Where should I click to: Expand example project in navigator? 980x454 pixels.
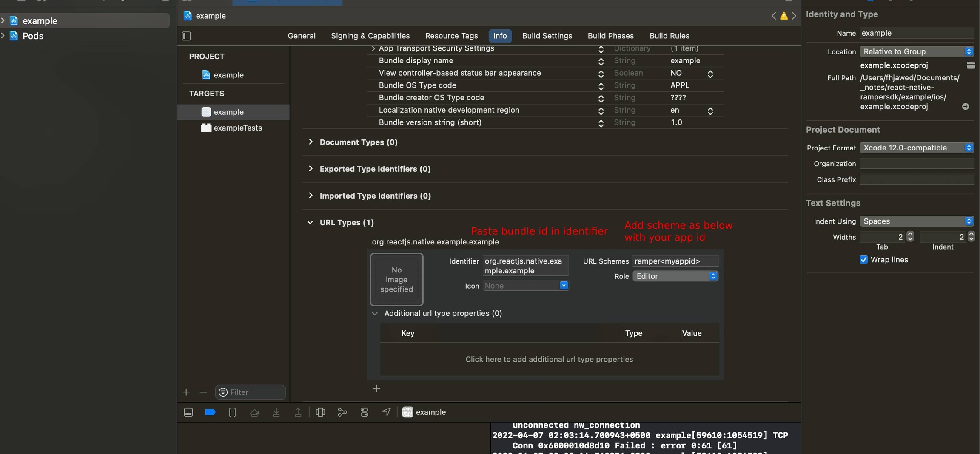tap(3, 20)
